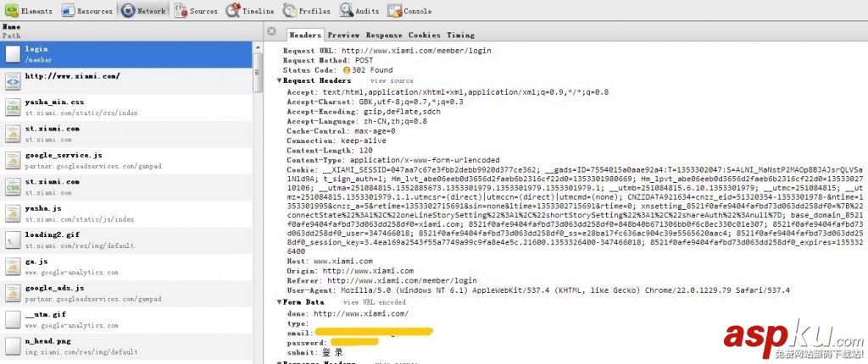Image resolution: width=868 pixels, height=364 pixels.
Task: Click view URL encoded link
Action: tap(374, 302)
